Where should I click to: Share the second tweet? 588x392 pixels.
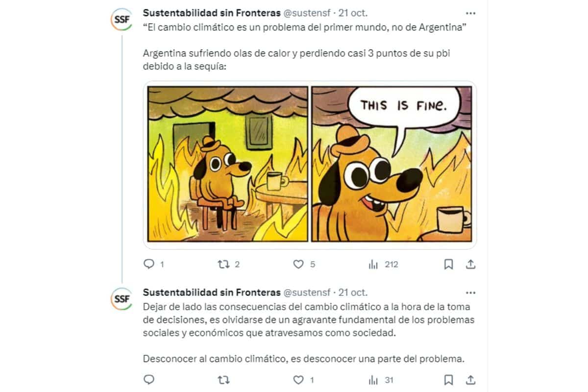click(470, 380)
